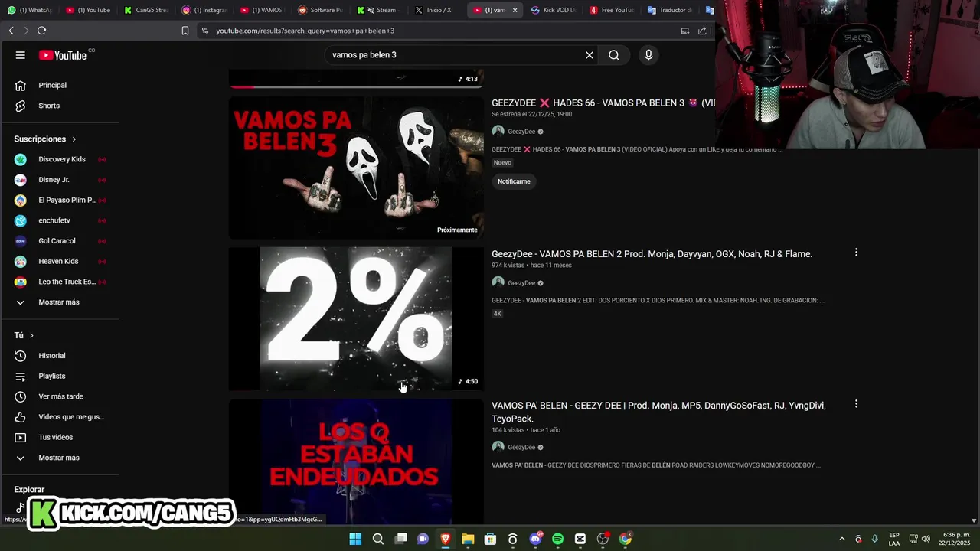Start voice search with the microphone
The height and width of the screenshot is (551, 980).
click(648, 55)
